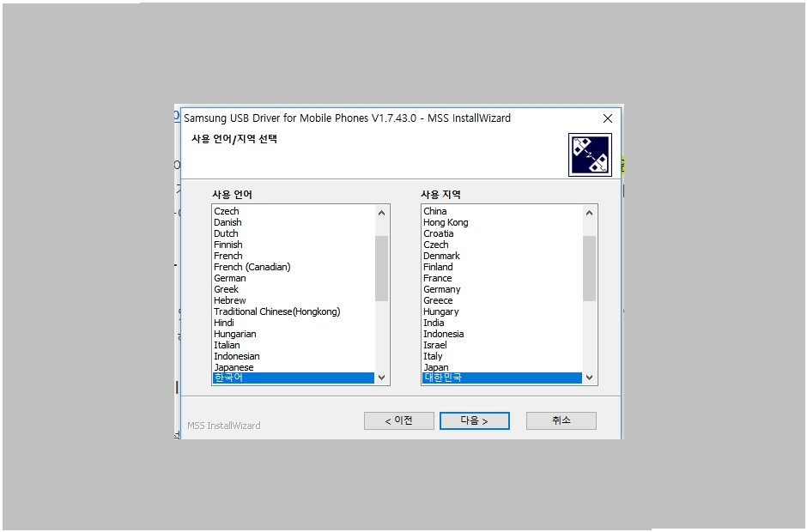Viewport: 807px width, 532px height.
Task: Select Japan region
Action: pos(502,367)
